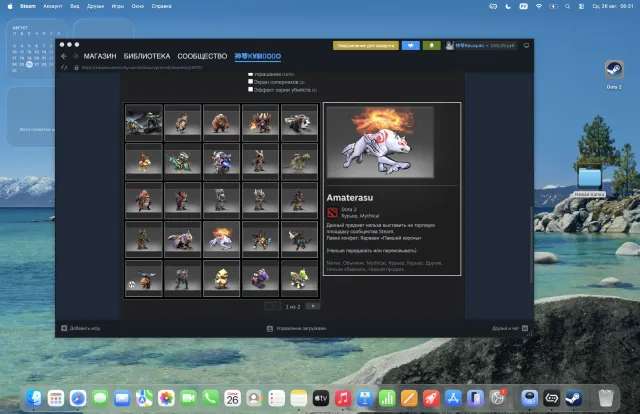Open the blue megaphone announcements button

[411, 45]
